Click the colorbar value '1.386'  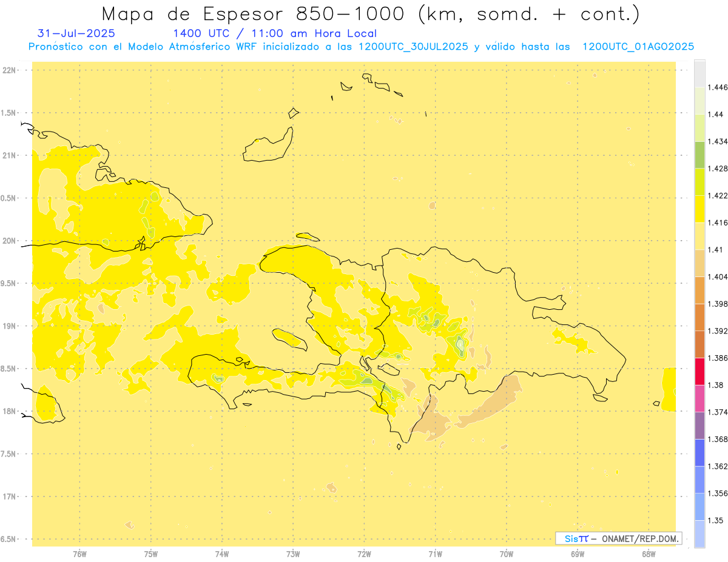(x=718, y=358)
